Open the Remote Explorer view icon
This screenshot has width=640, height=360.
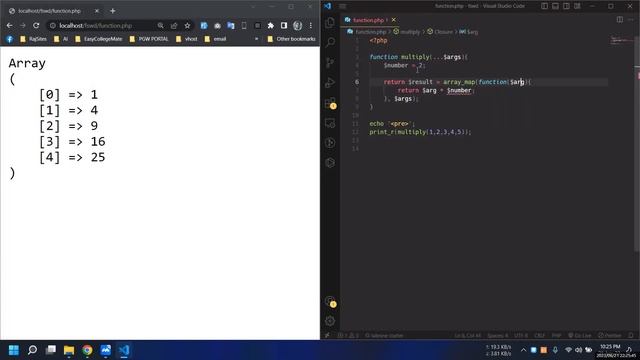pos(330,123)
